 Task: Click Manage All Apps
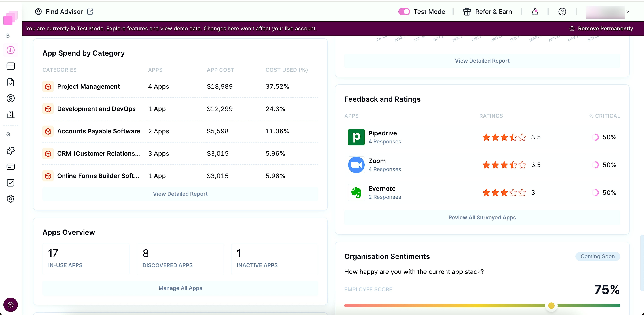180,288
